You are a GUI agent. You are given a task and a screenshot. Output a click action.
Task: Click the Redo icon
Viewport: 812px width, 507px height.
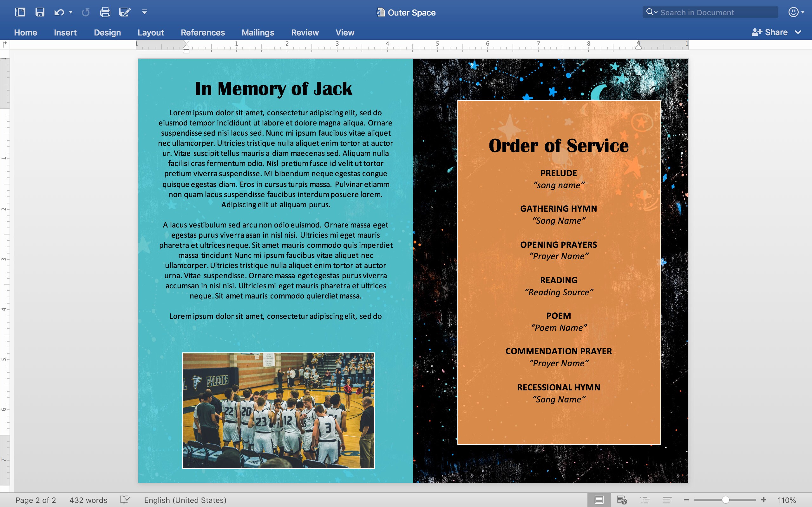pos(85,12)
